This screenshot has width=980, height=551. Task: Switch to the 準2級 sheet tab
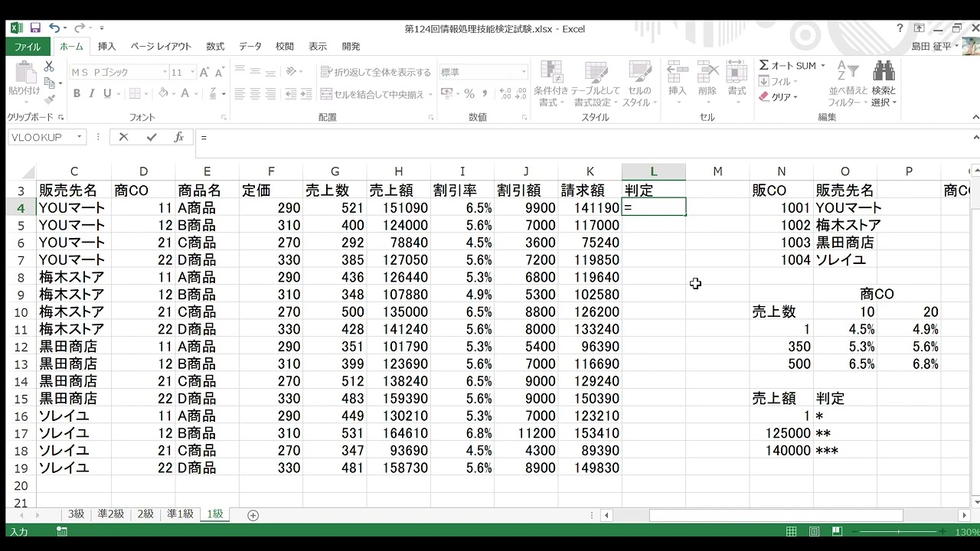coord(111,514)
